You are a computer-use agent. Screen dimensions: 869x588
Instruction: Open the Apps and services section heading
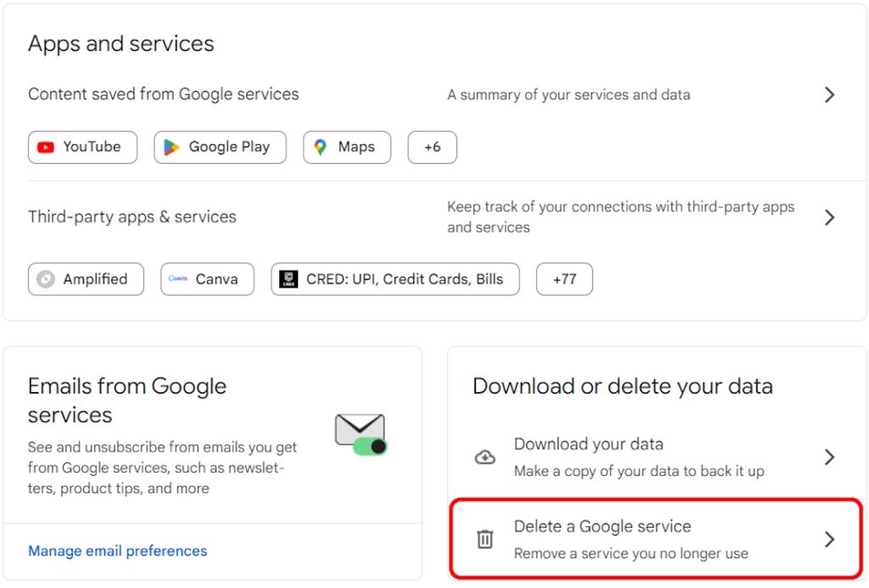point(121,43)
